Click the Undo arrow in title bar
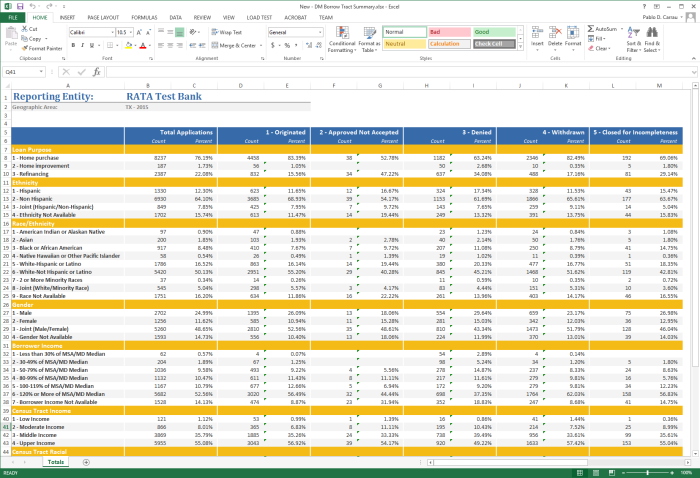 pyautogui.click(x=33, y=6)
